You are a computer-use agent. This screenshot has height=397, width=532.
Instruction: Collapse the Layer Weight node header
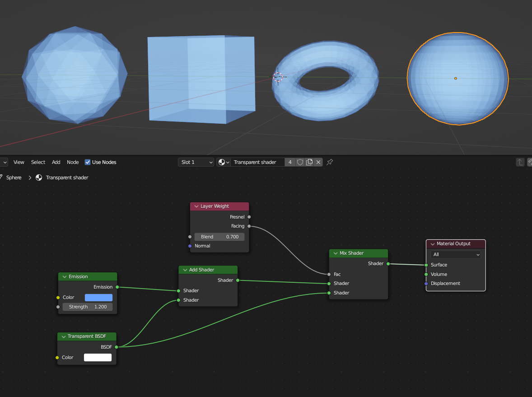[x=195, y=206]
